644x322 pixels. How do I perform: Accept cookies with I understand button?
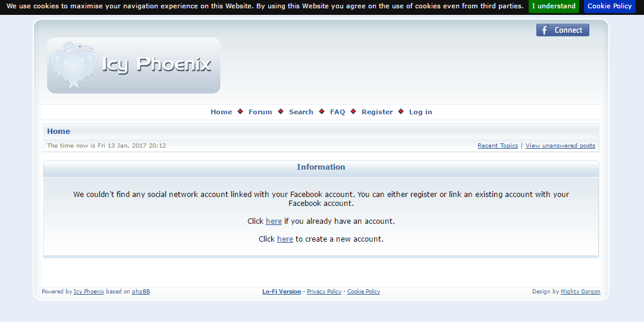[x=554, y=6]
